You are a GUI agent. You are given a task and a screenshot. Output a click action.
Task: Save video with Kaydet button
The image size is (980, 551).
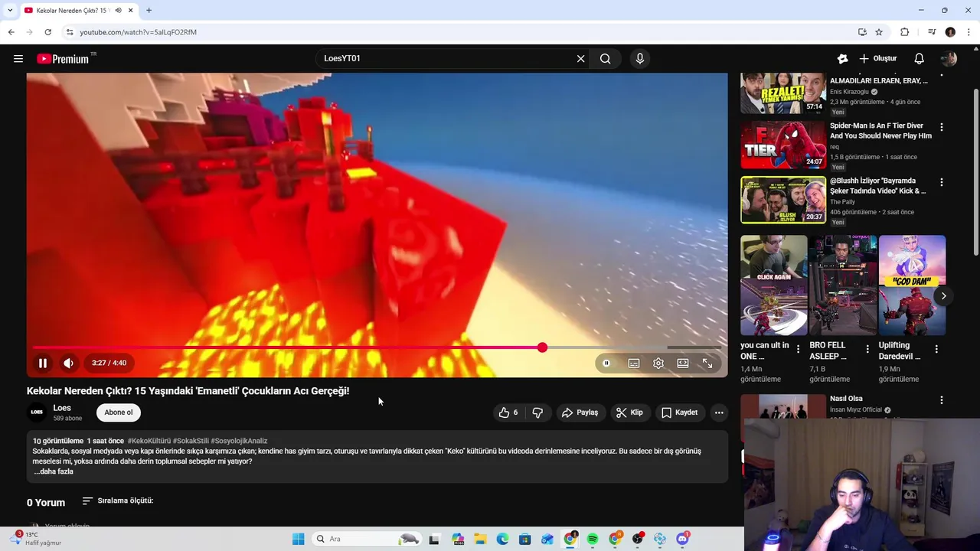click(680, 412)
